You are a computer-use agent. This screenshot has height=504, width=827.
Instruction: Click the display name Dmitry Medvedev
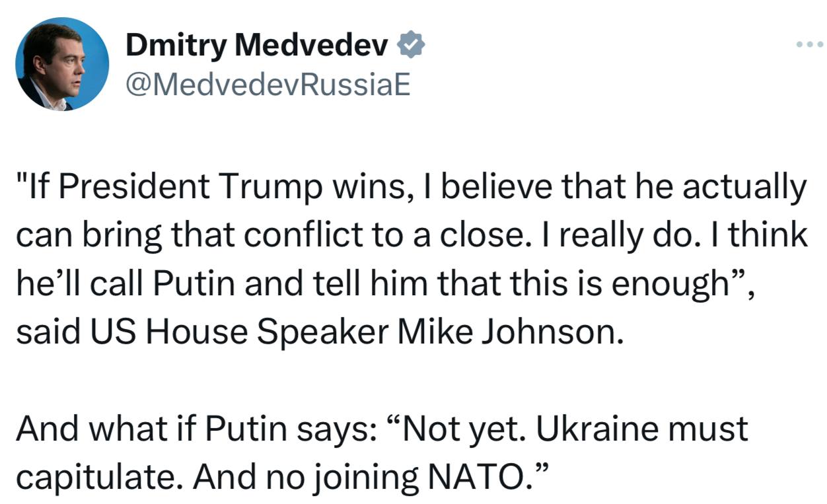(x=256, y=45)
